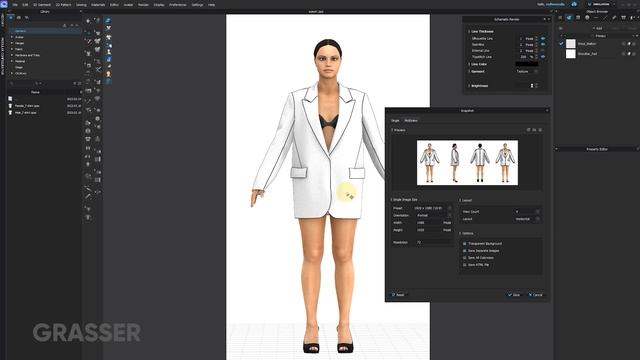Toggle Silhouette Line visibility eye
Viewport: 640px width, 360px height.
click(543, 38)
